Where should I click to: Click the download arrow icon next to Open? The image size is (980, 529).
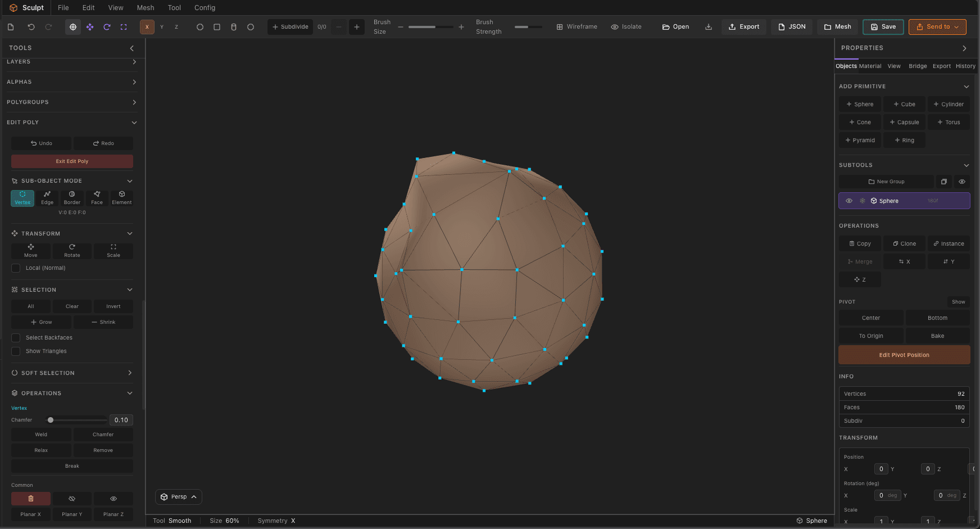point(709,27)
